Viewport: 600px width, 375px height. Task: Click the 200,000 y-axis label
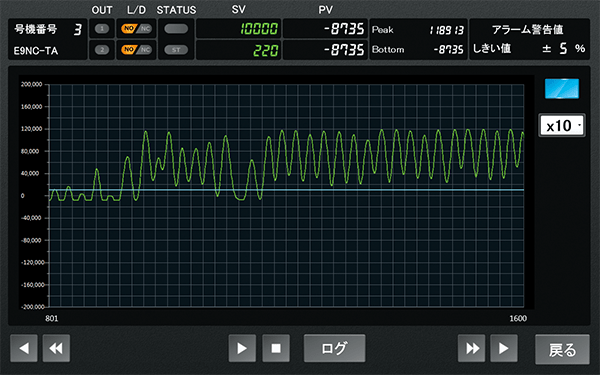(x=31, y=84)
